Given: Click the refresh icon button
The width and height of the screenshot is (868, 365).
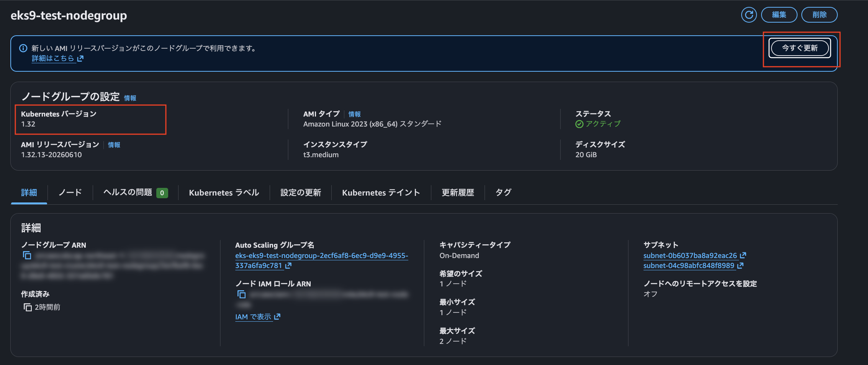Looking at the screenshot, I should pos(749,15).
